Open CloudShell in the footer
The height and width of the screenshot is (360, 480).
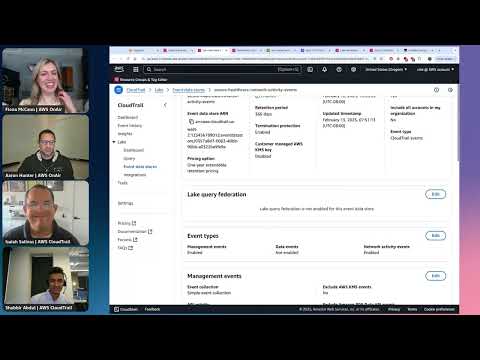(x=126, y=309)
